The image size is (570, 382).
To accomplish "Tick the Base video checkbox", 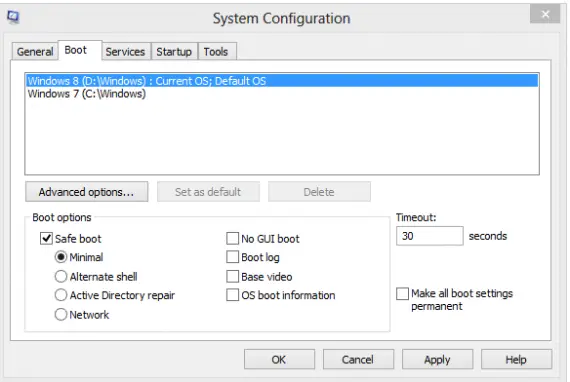I will coord(232,277).
